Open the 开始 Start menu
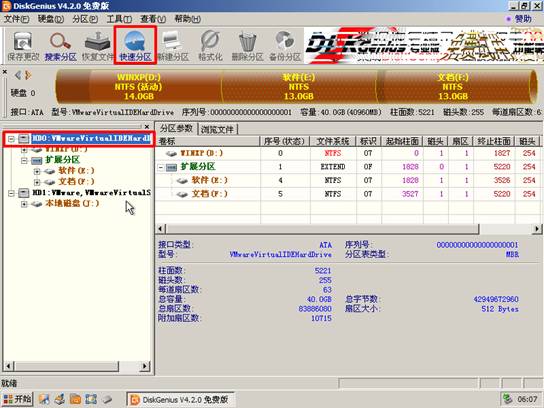 [x=17, y=399]
